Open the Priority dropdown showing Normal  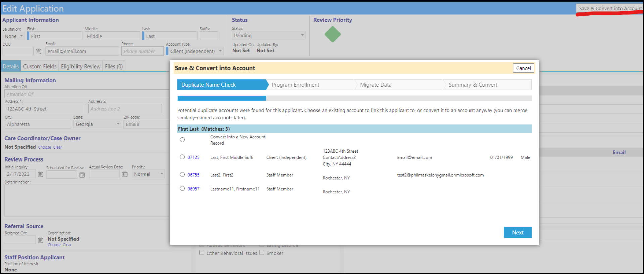pos(148,174)
